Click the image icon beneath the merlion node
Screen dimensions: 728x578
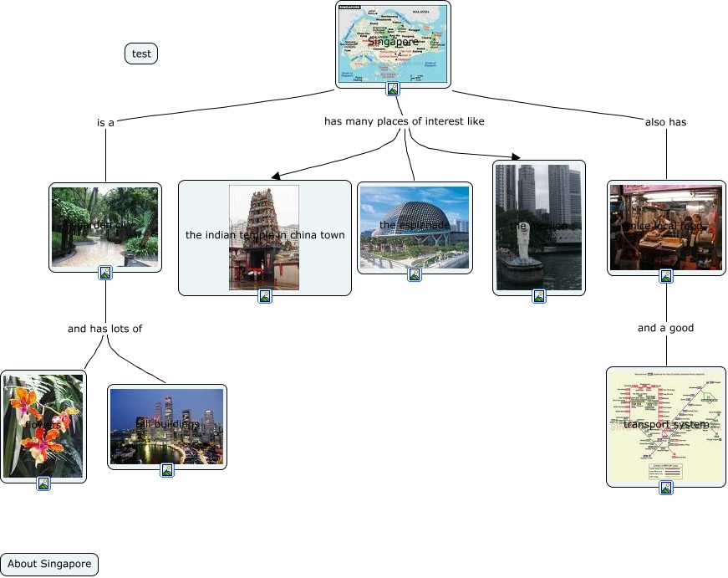539,296
